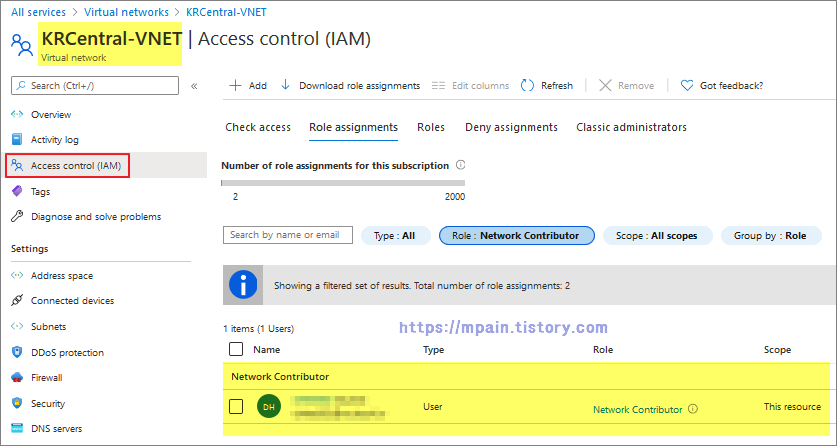Click the IAM header people icon
This screenshot has height=446, width=837.
(22, 45)
